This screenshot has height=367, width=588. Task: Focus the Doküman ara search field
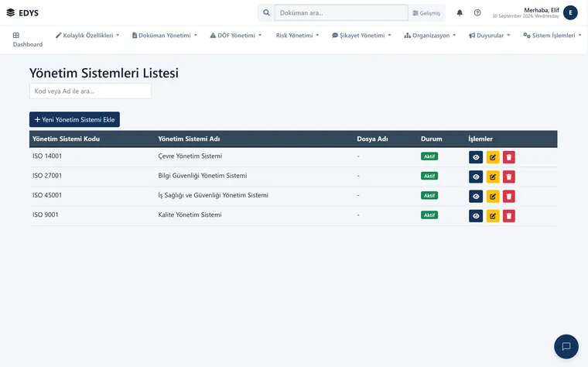[x=341, y=12]
